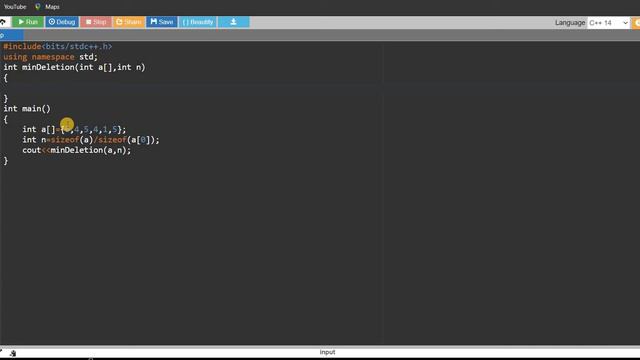Open the YouTube bookmark

point(15,7)
